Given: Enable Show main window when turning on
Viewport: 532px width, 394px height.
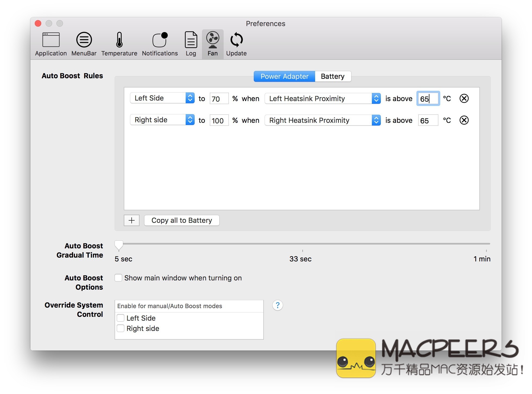Looking at the screenshot, I should point(118,278).
